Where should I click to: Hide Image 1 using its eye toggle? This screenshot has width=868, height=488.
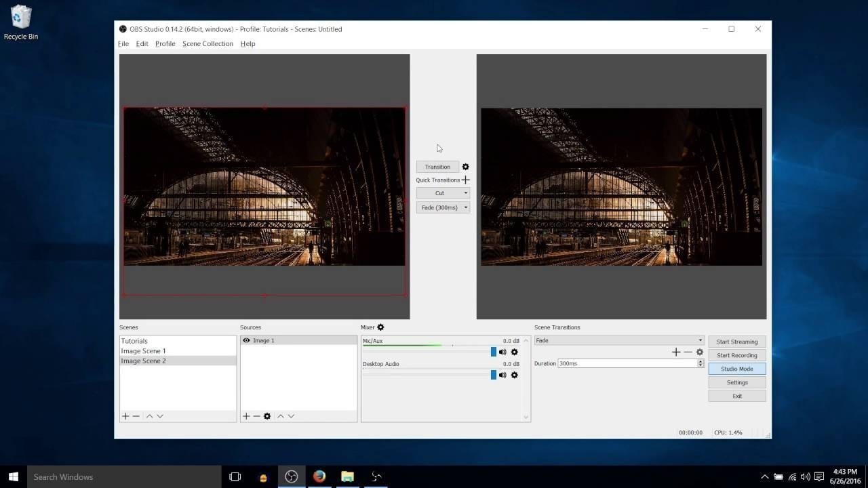coord(246,340)
